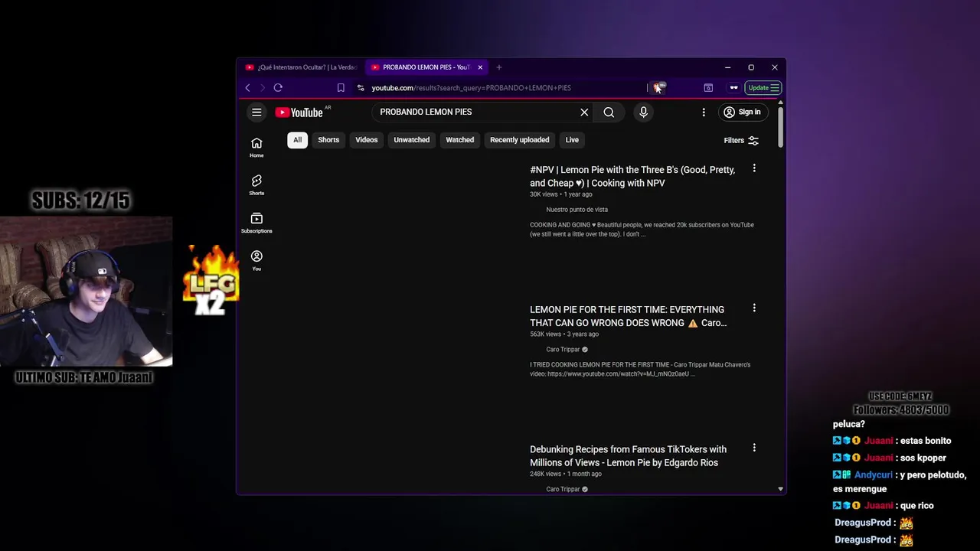Open Debunking Recipes from Famous TikTokers video
Screen dimensions: 980x551
coord(628,456)
